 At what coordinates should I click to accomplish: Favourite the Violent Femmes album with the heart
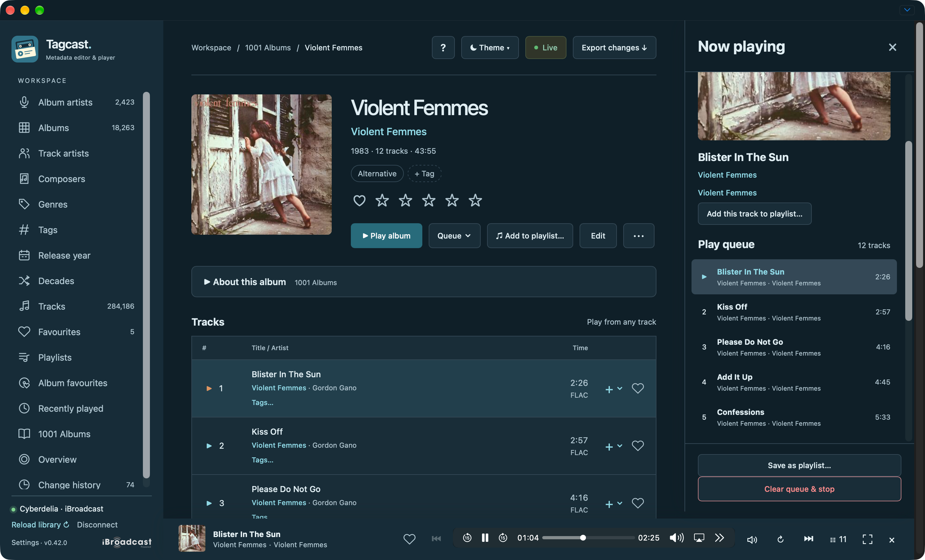359,200
